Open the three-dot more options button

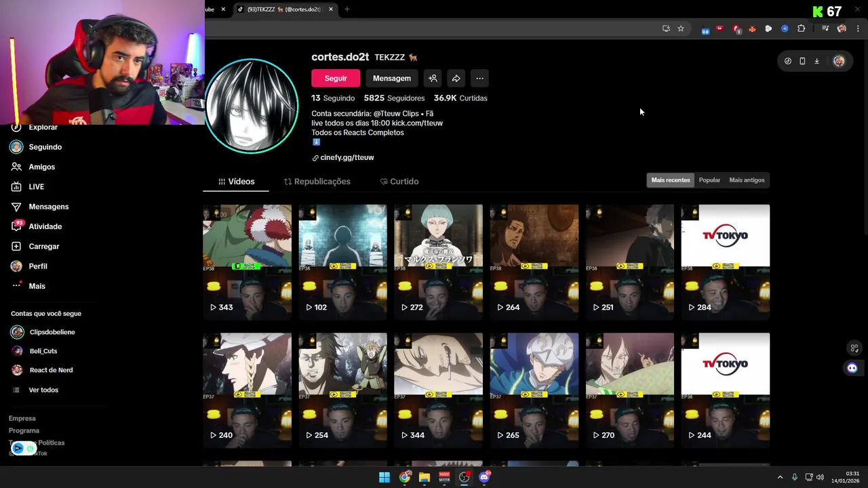point(479,79)
